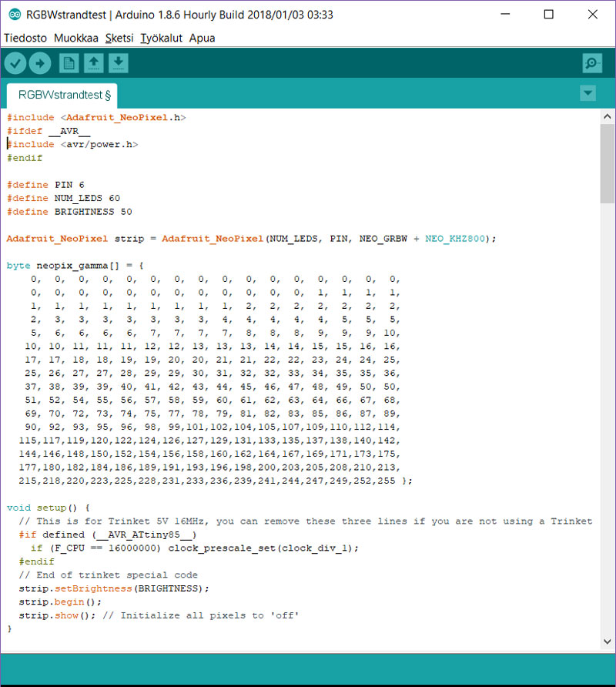Click on '#ifdef __AVR__' line

(x=49, y=131)
